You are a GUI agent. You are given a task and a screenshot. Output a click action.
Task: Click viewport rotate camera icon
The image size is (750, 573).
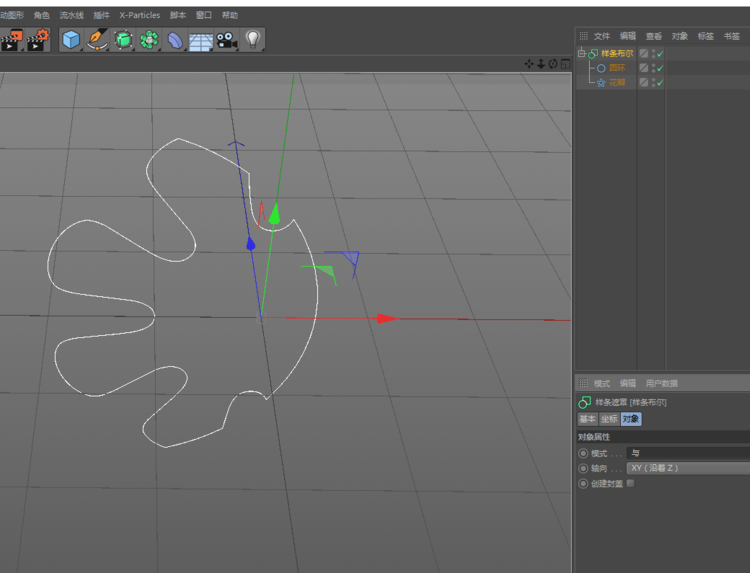(554, 64)
